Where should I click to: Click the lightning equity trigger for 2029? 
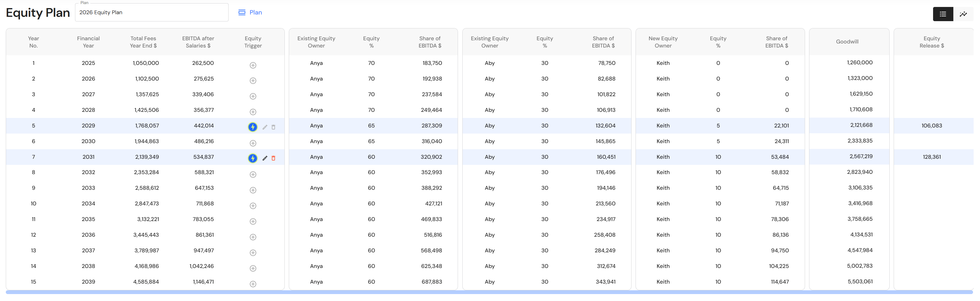click(x=253, y=127)
